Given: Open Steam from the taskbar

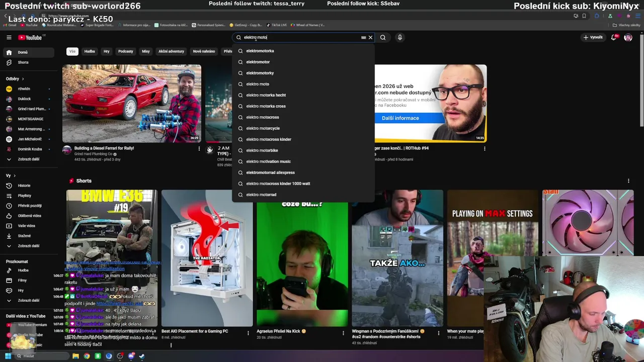Looking at the screenshot, I should 142,356.
